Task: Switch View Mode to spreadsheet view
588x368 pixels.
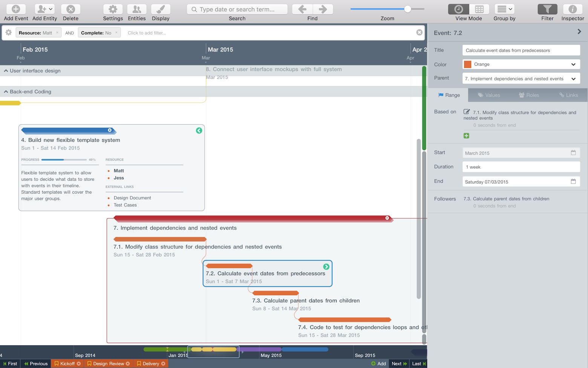Action: [480, 9]
